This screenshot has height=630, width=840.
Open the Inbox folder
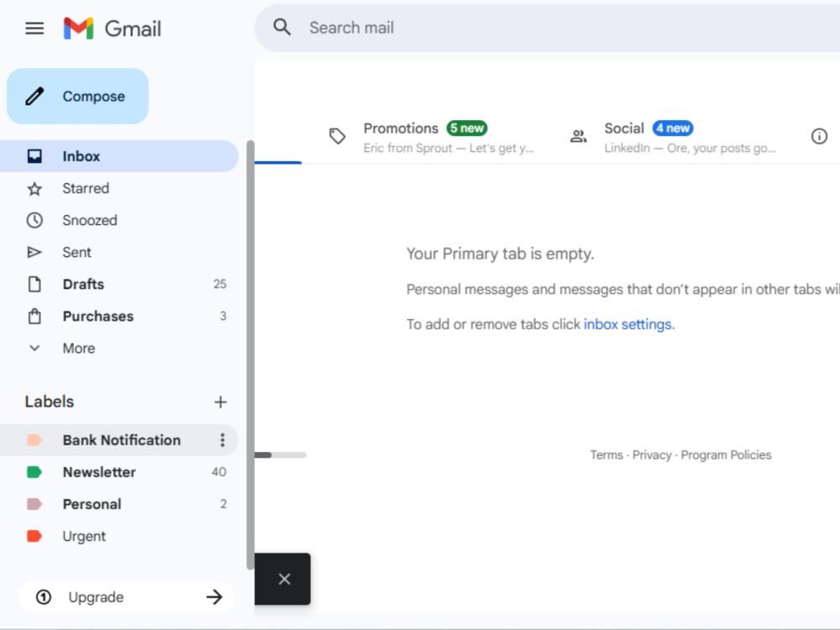coord(119,156)
